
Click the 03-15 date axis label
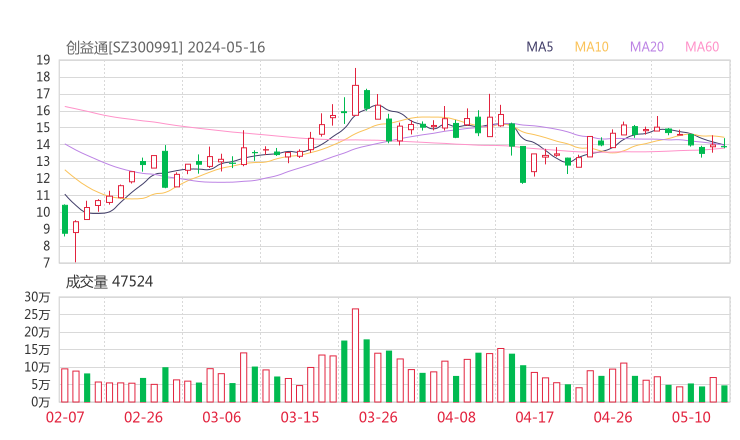click(x=300, y=417)
